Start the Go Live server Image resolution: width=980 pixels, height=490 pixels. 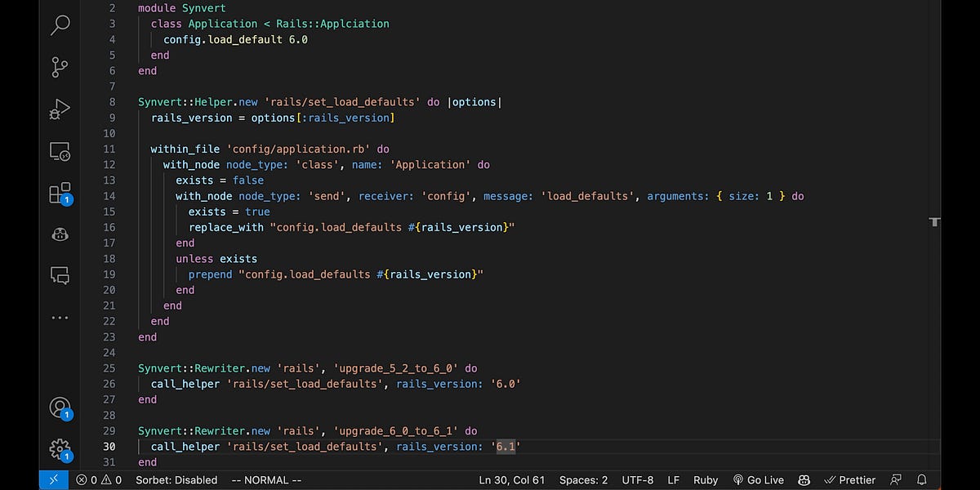(758, 480)
